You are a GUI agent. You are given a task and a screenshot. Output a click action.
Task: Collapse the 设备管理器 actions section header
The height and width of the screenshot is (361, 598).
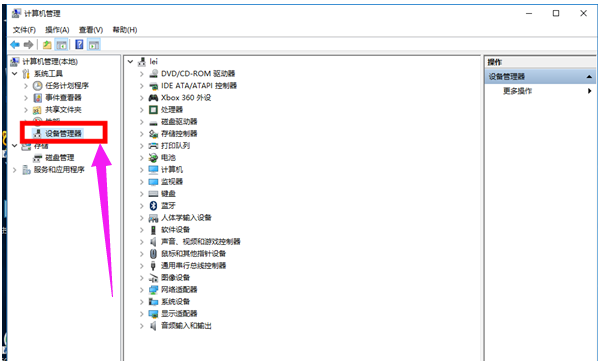pos(589,77)
